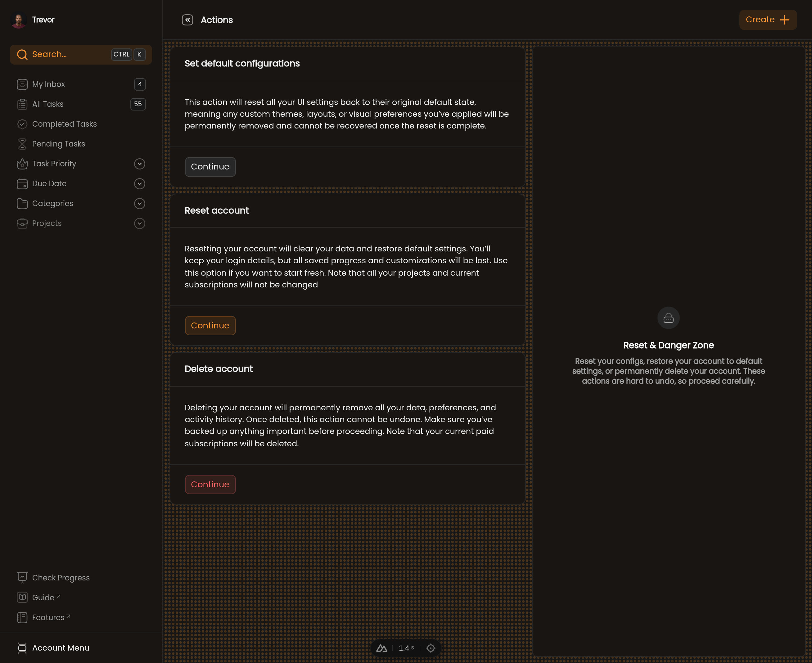Click the search magnifier icon
This screenshot has height=663, width=812.
(22, 55)
